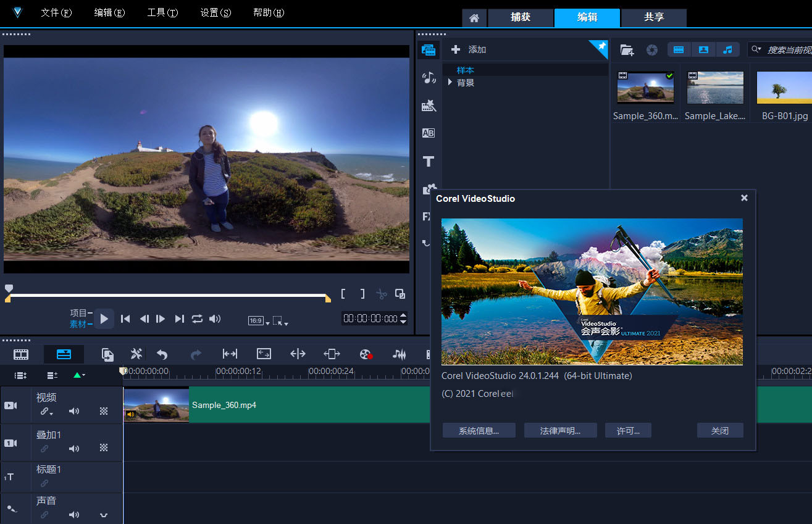
Task: Switch to the 共享 tab
Action: click(x=654, y=18)
